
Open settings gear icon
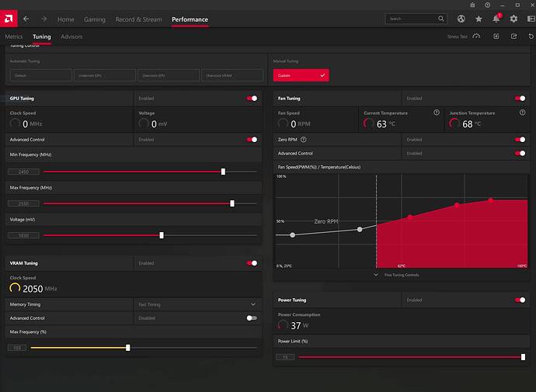pos(513,19)
